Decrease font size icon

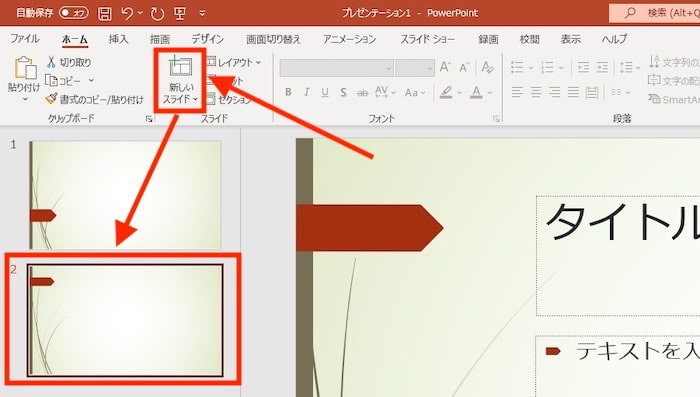[464, 67]
